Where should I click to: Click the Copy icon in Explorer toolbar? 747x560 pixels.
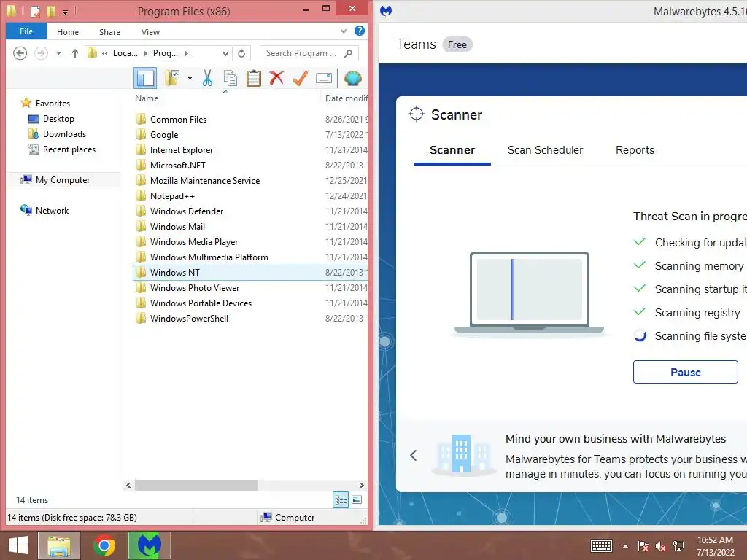click(231, 78)
